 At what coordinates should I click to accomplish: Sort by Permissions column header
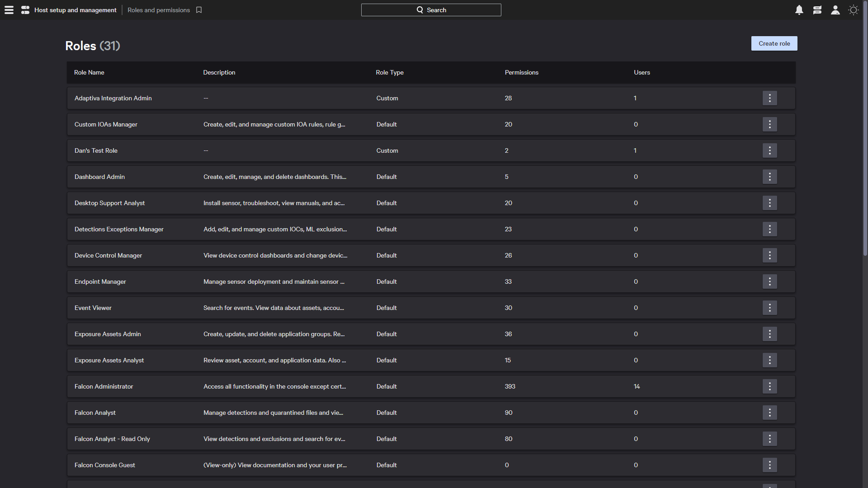pyautogui.click(x=521, y=72)
